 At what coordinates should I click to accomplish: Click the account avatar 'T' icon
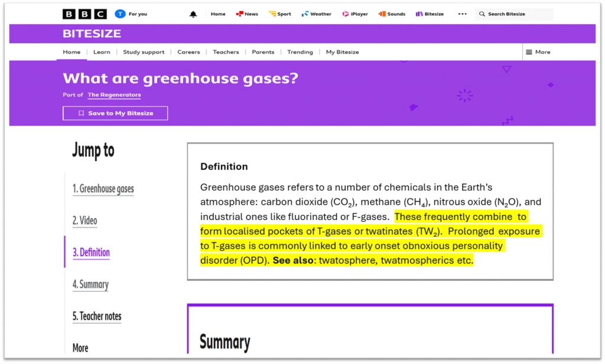point(120,14)
